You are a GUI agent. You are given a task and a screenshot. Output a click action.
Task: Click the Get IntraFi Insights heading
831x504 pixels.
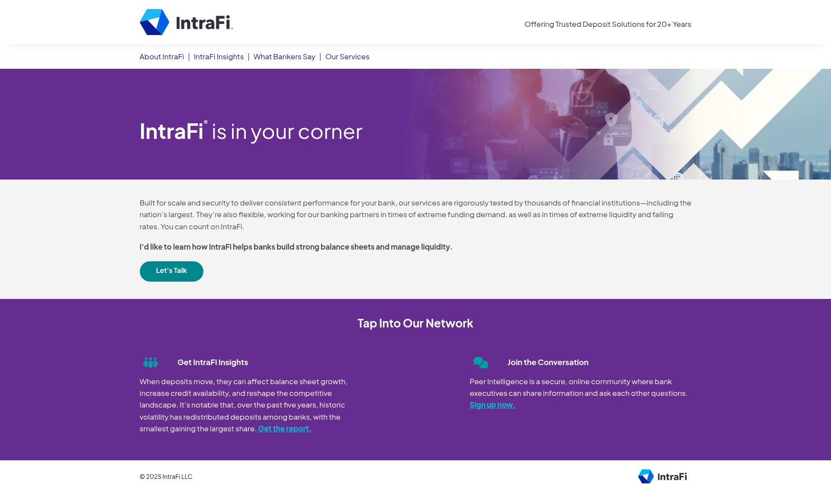pos(213,363)
